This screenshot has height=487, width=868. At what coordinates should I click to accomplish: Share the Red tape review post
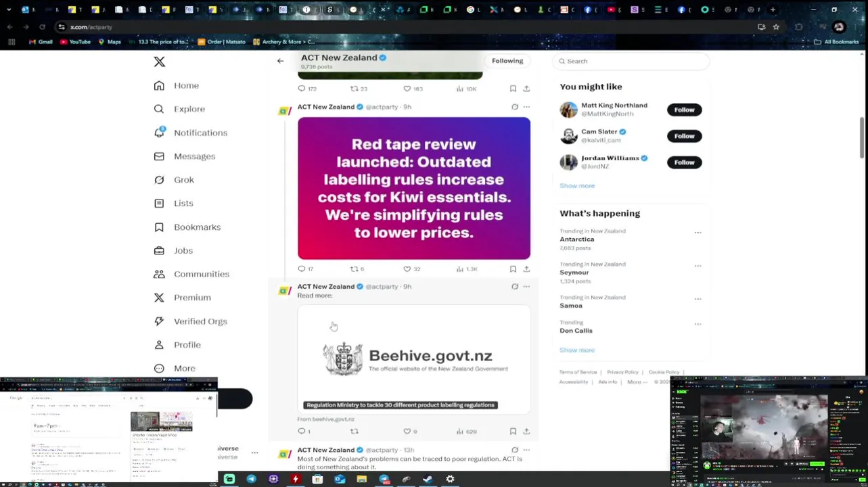(526, 269)
